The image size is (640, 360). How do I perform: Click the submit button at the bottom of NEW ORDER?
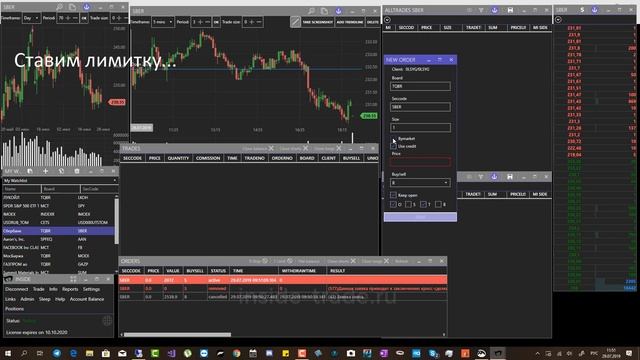point(420,217)
